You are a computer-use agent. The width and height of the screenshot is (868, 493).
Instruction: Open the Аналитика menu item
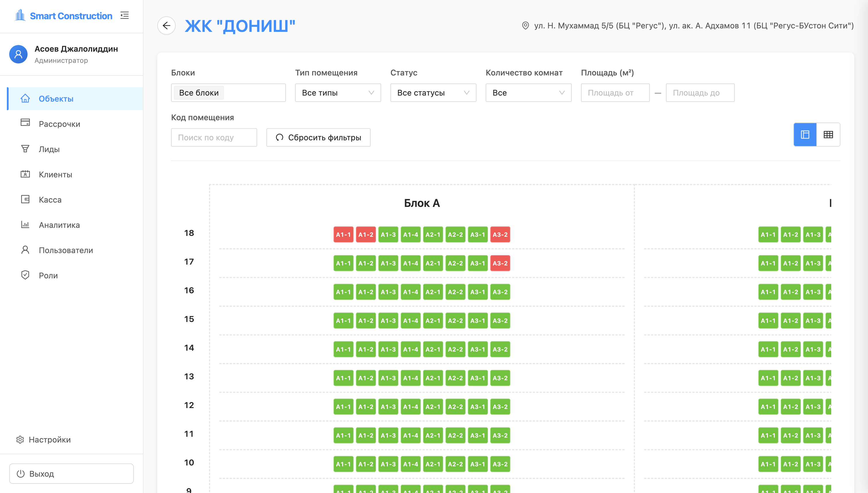click(75, 225)
